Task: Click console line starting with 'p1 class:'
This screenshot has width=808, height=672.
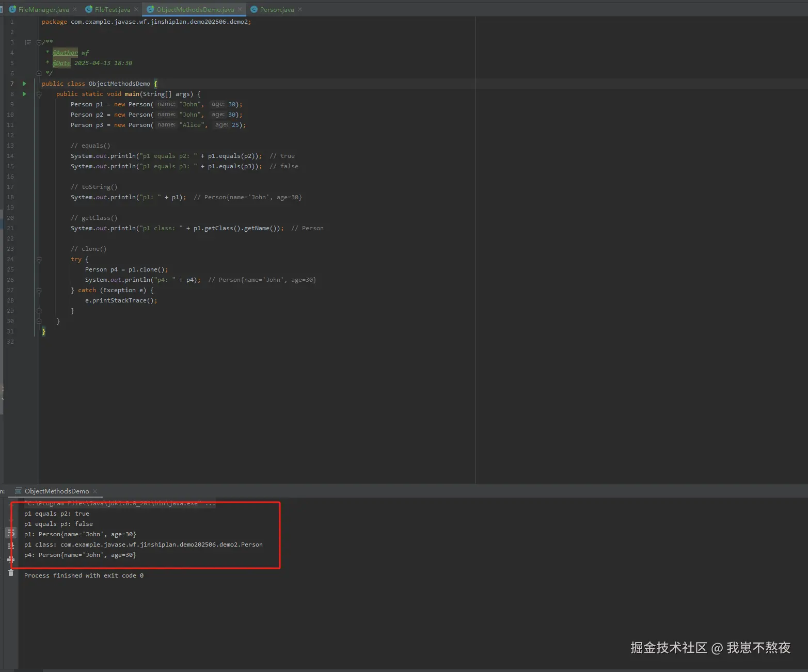Action: (x=144, y=545)
